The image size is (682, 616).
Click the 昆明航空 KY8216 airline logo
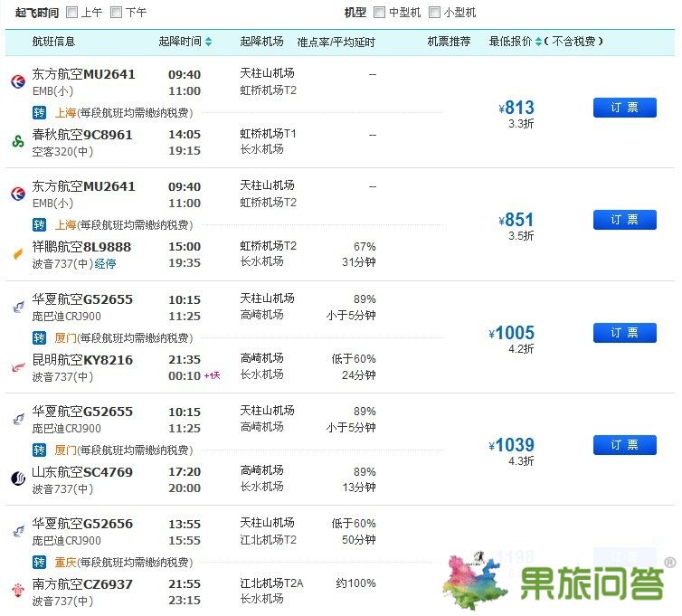(17, 366)
